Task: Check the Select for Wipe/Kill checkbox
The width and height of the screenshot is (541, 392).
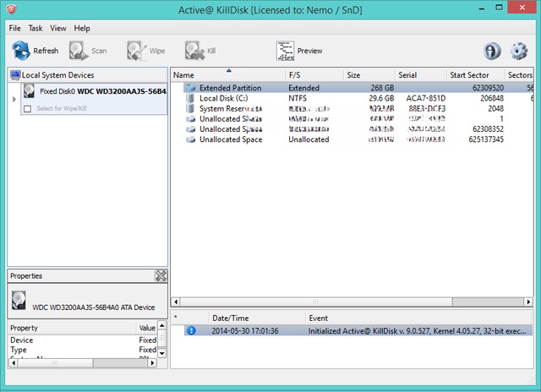Action: [x=28, y=109]
